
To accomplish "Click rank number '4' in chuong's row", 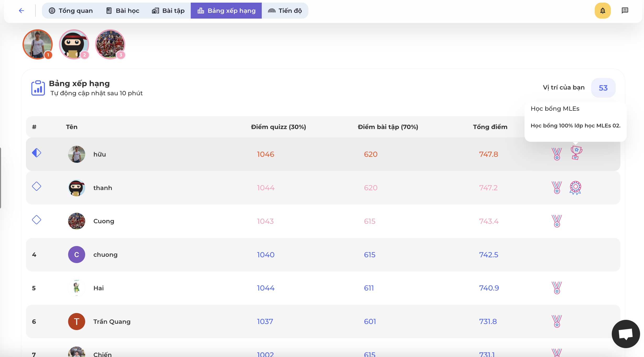I will [34, 255].
